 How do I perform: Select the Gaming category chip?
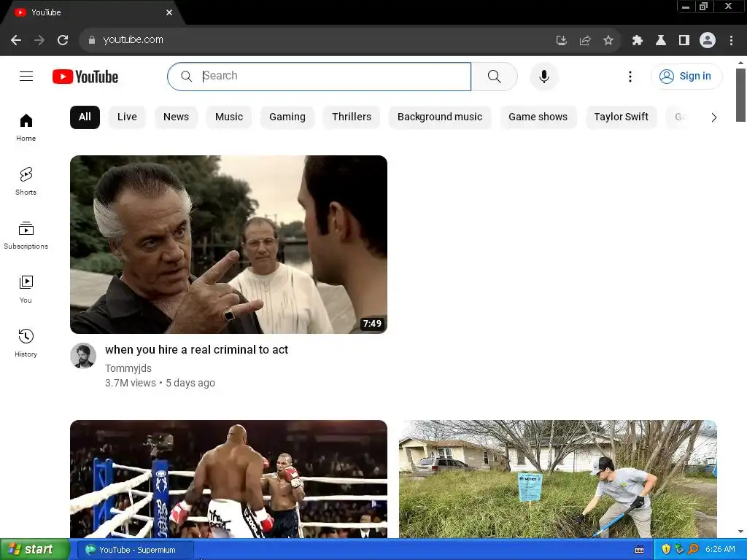click(x=287, y=117)
